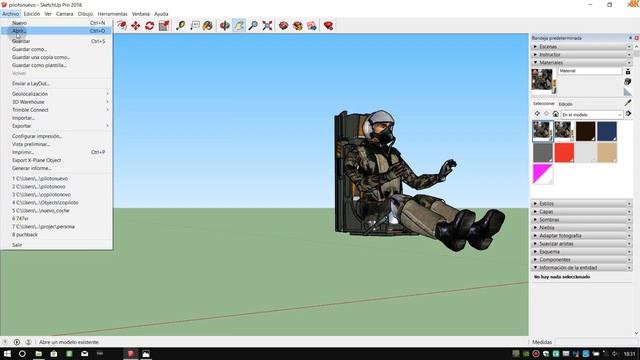Select the red material swatch
The height and width of the screenshot is (360, 640).
point(564,153)
